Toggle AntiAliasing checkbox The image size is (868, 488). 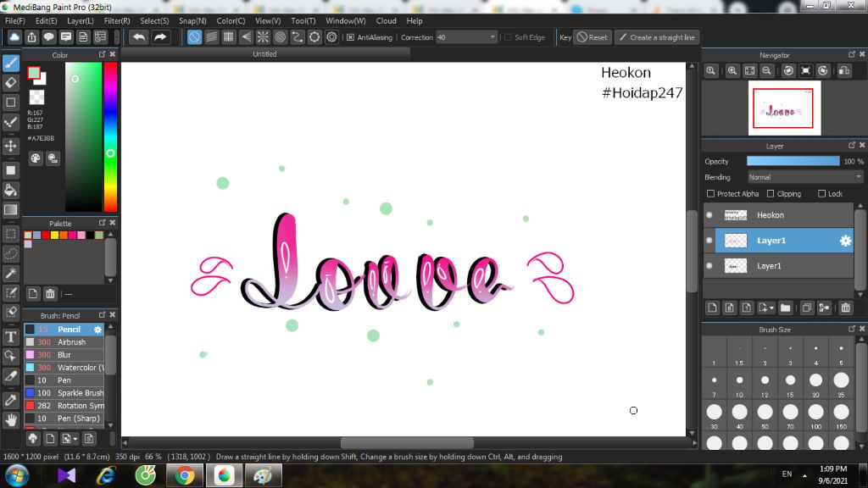click(350, 37)
